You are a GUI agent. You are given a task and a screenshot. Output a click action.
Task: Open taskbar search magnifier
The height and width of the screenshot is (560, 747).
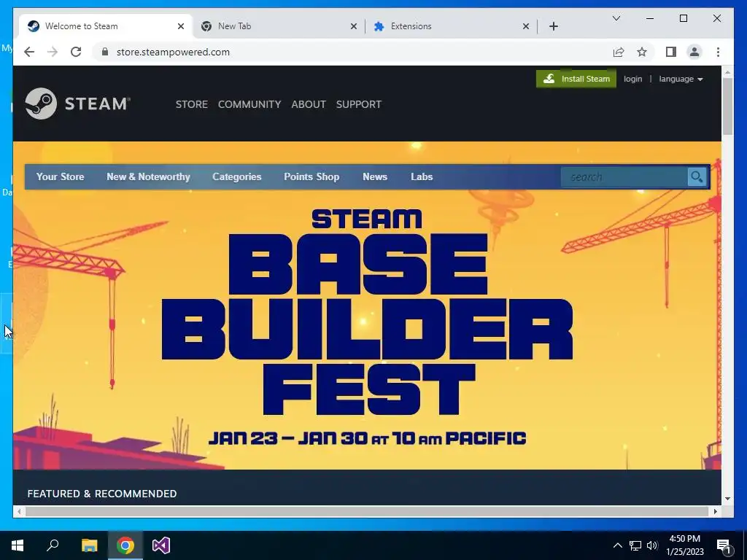pos(53,545)
